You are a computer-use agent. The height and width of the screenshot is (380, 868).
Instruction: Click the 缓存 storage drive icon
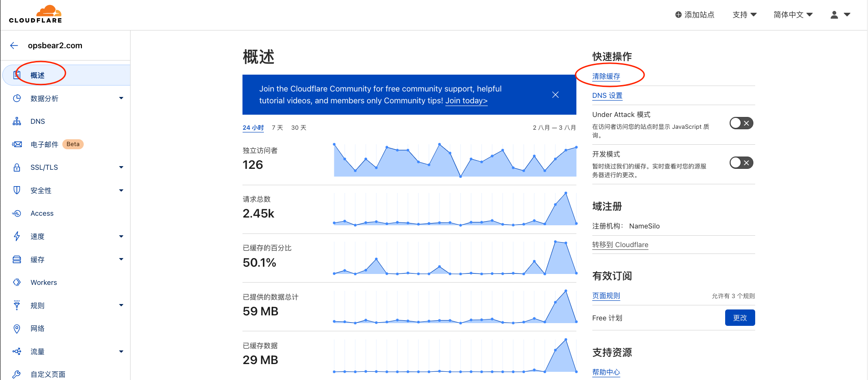tap(17, 259)
